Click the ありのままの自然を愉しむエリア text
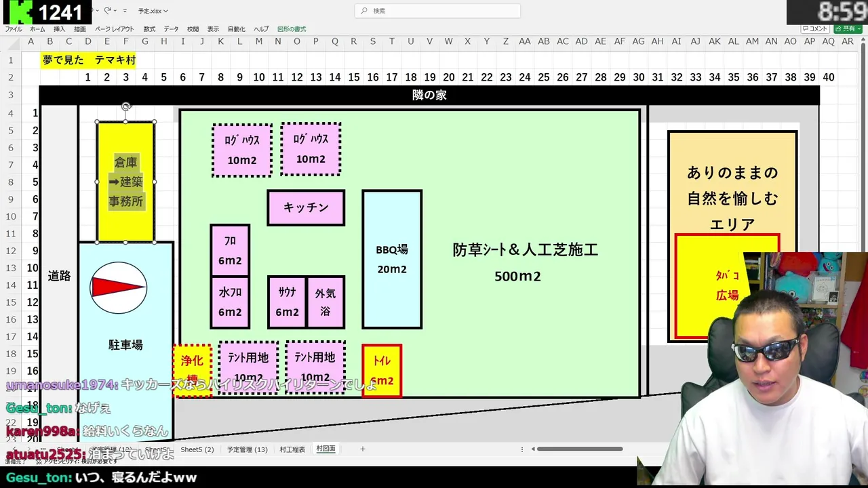This screenshot has width=868, height=488. click(x=732, y=198)
